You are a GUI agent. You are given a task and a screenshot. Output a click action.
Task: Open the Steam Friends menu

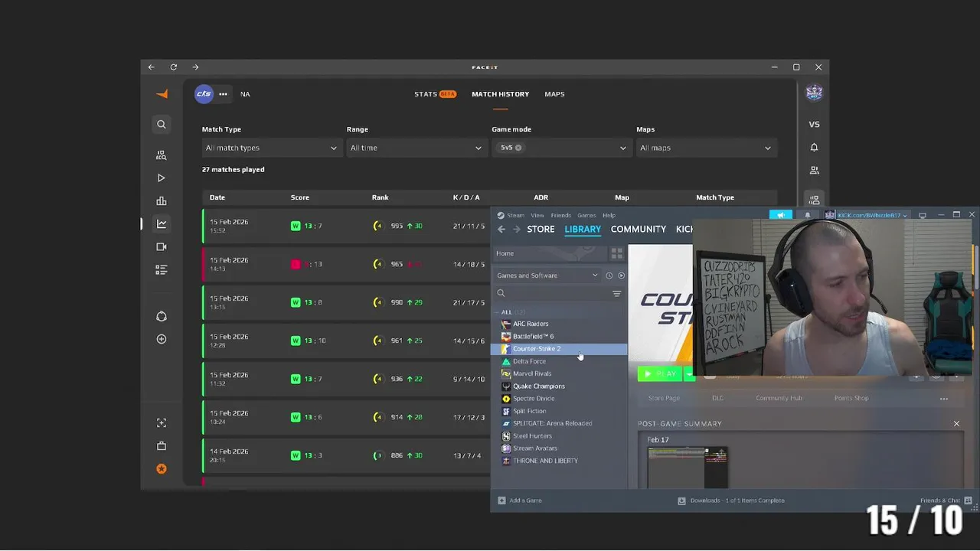[560, 215]
